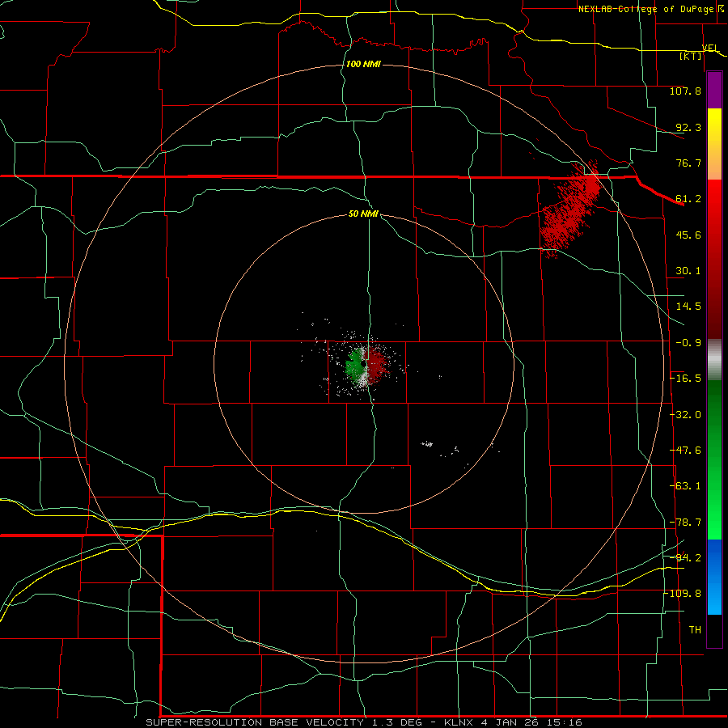Viewport: 728px width, 728px height.
Task: Select the 45.6 legend value
Action: pos(688,235)
